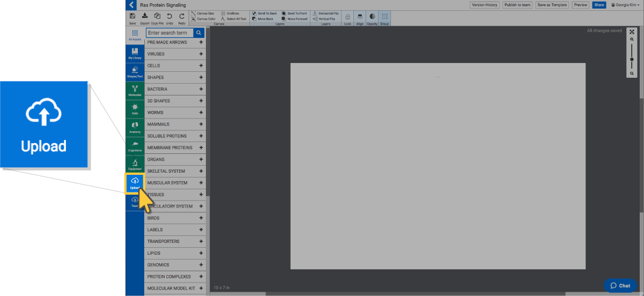Click the fit-to-screen icon above zoom slider
Image resolution: width=644 pixels, height=296 pixels.
pyautogui.click(x=632, y=32)
